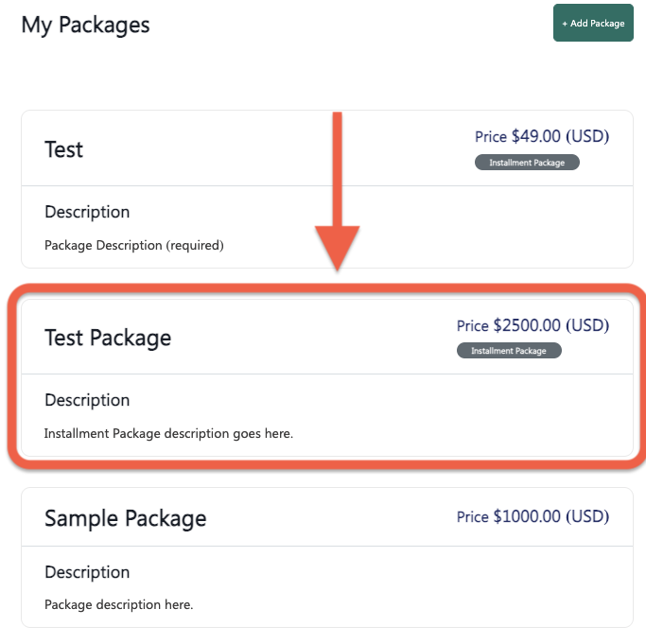
Task: Select 'Package description here.' text
Action: tap(118, 605)
